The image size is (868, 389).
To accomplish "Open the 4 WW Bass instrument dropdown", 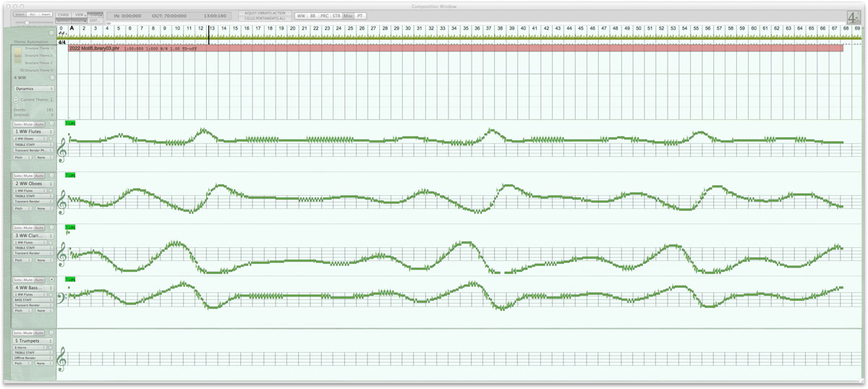I will [33, 288].
